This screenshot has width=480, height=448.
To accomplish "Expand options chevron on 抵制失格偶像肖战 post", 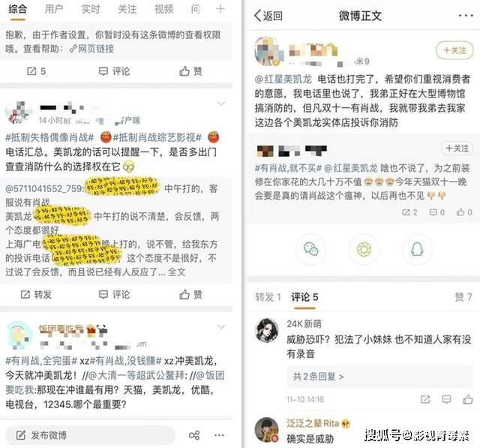I will coord(221,104).
